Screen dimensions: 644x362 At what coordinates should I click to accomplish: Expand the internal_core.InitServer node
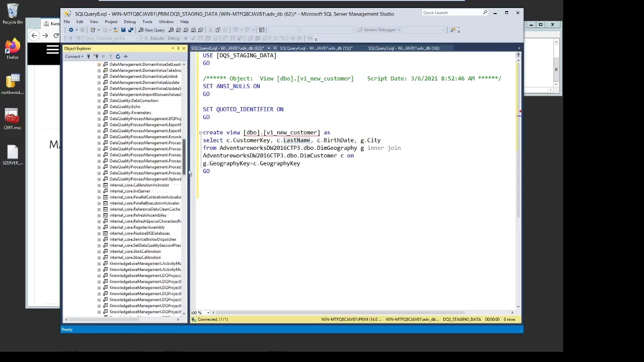[99, 191]
